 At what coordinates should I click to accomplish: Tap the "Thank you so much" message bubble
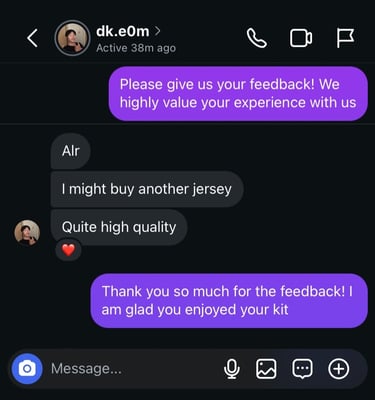pyautogui.click(x=229, y=300)
